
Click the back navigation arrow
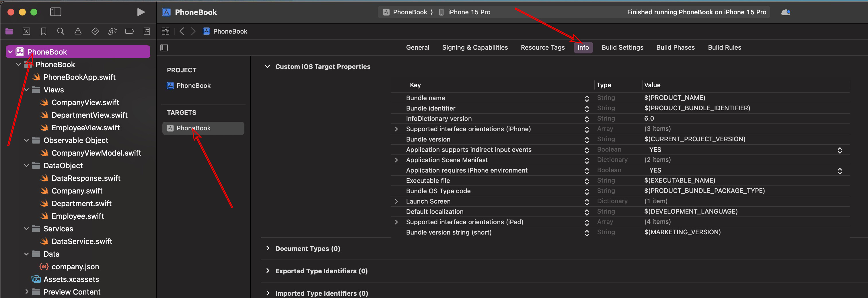coord(182,31)
